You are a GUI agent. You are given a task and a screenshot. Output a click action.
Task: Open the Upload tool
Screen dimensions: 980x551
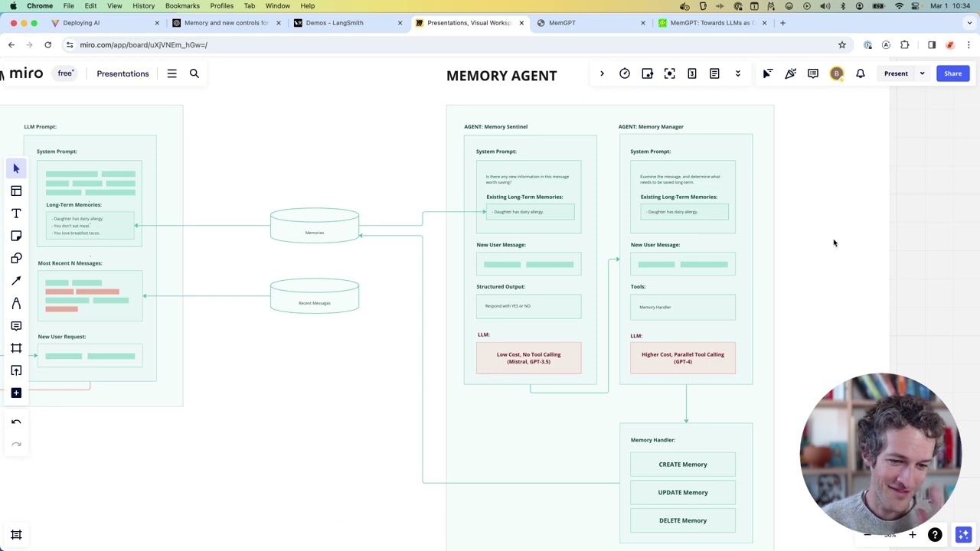[x=16, y=370]
